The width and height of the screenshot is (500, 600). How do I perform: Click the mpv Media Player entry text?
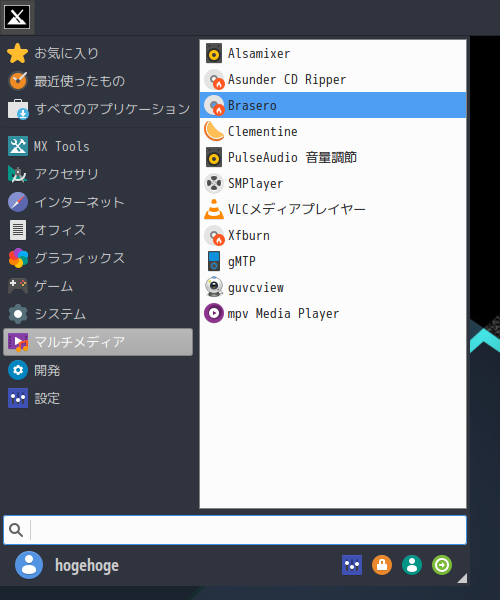(283, 313)
